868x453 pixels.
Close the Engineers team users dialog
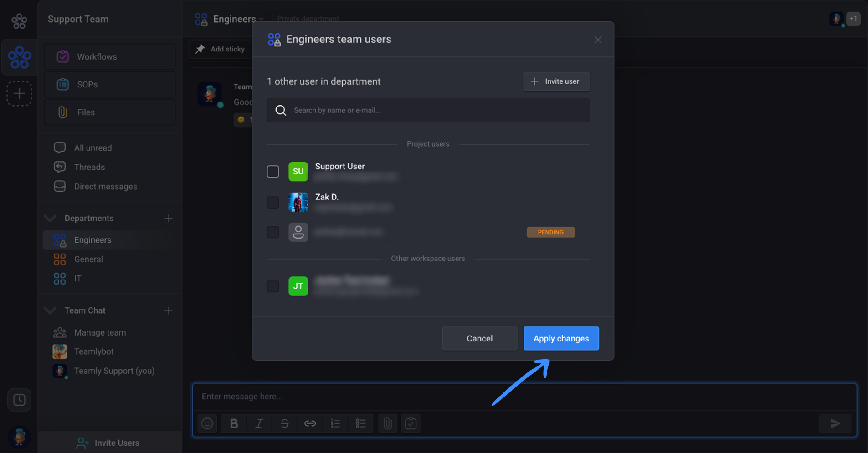(598, 40)
